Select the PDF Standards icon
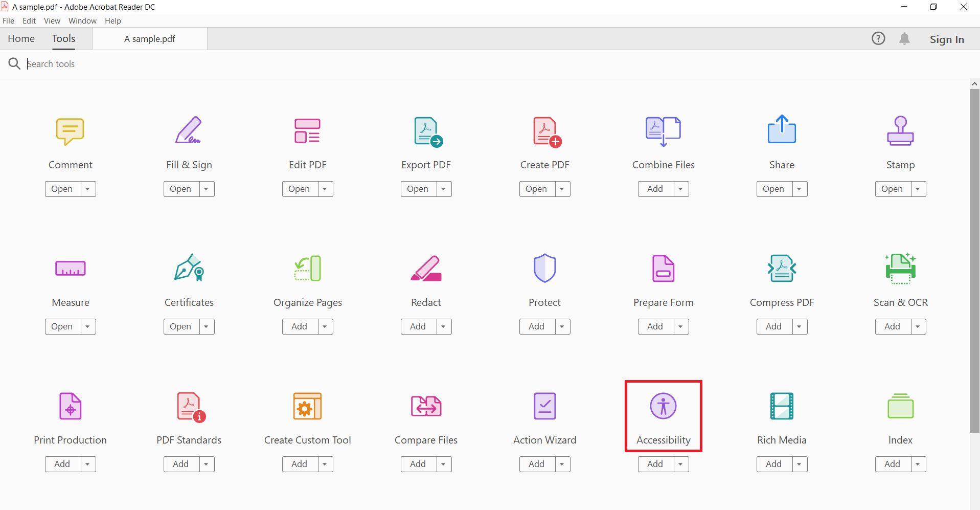This screenshot has height=510, width=980. point(191,407)
